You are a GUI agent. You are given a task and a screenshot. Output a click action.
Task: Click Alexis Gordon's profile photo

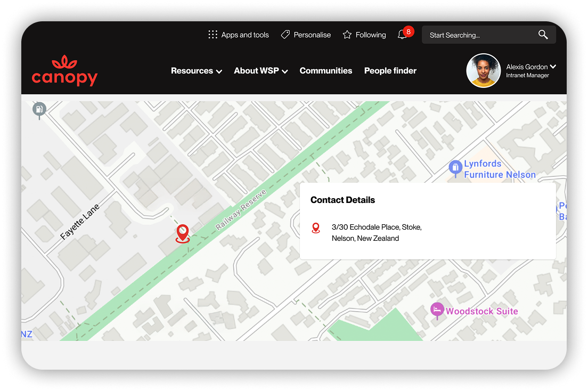[483, 70]
